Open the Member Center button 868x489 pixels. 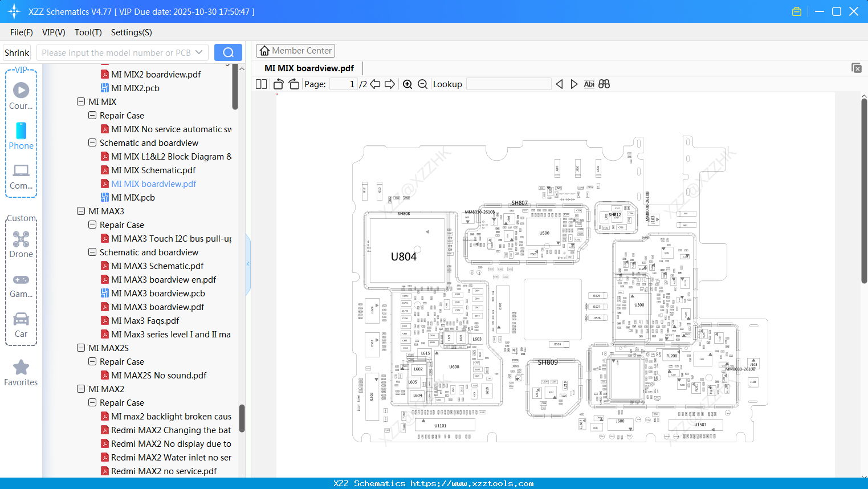295,51
